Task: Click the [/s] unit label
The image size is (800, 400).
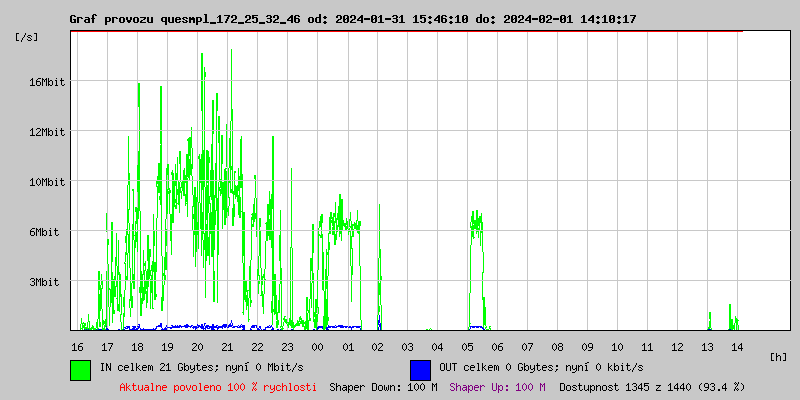Action: (27, 37)
